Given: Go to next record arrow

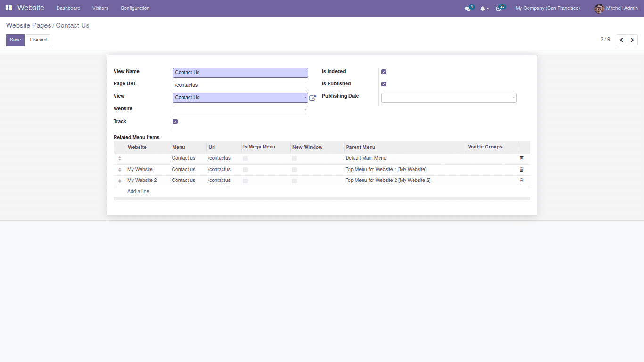Looking at the screenshot, I should click(632, 40).
